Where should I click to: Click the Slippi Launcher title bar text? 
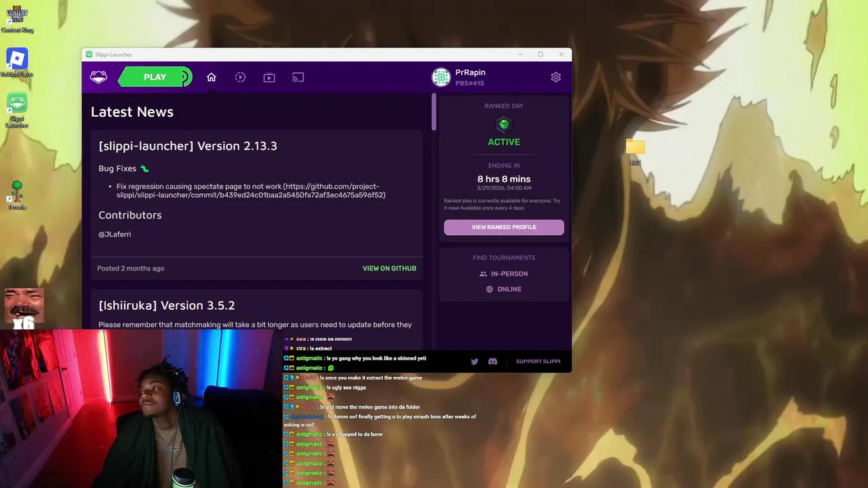point(113,55)
